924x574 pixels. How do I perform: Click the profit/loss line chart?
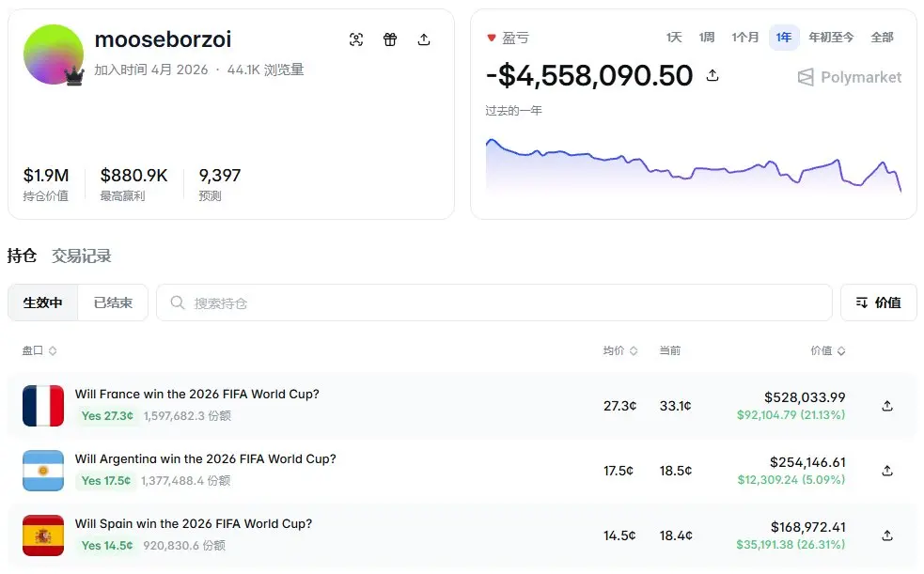tap(693, 166)
